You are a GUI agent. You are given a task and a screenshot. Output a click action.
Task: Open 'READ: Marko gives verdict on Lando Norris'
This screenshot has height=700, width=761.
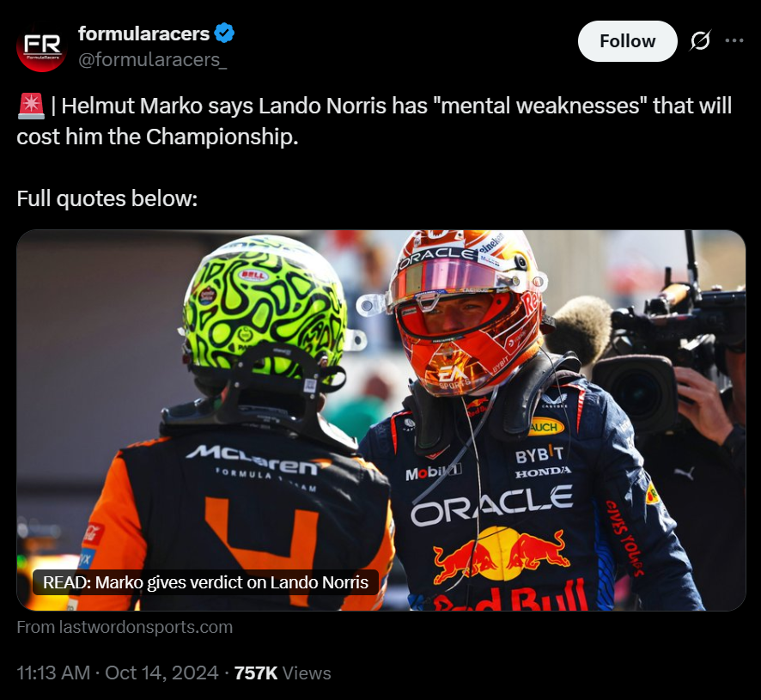[x=205, y=582]
